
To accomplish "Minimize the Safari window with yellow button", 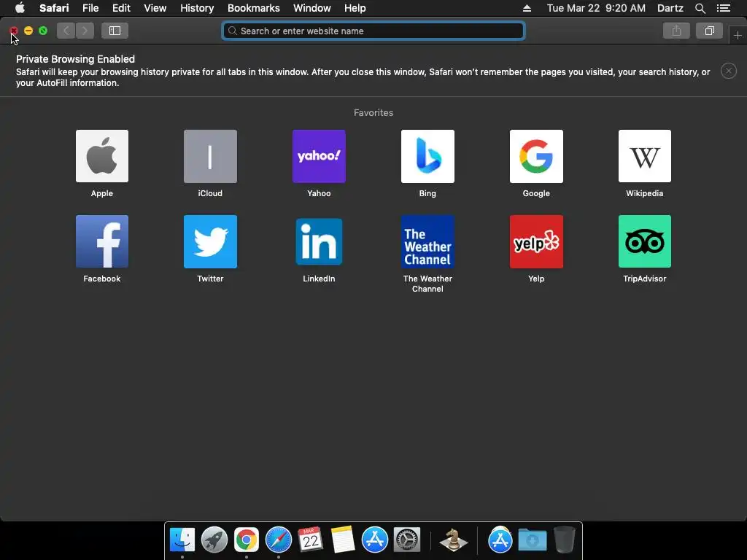I will (28, 31).
